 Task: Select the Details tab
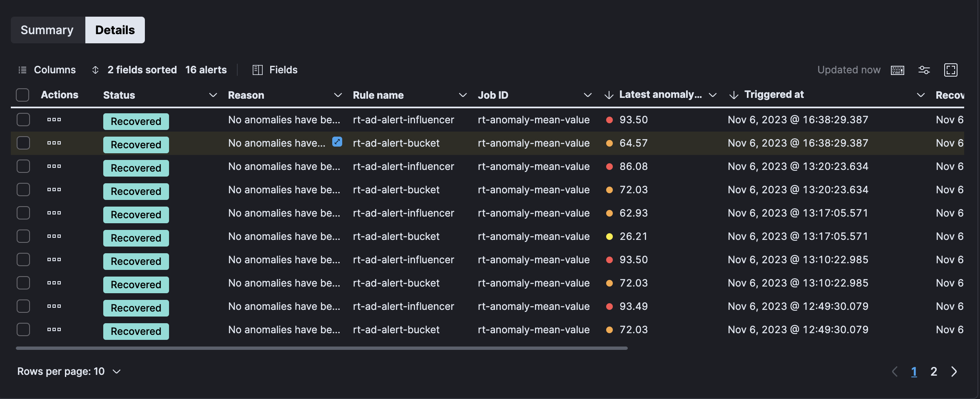pos(115,30)
